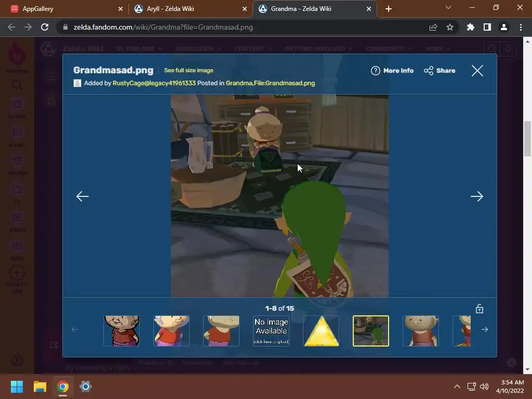Image resolution: width=532 pixels, height=399 pixels.
Task: Open RustyCage@legacy41961333 user profile link
Action: (x=154, y=83)
